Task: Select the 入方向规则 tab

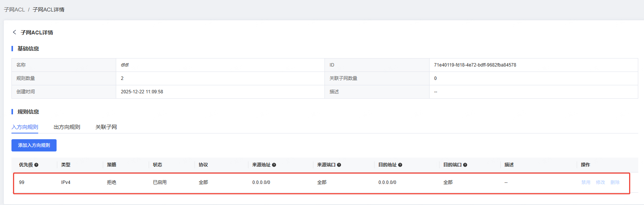Action: (25, 127)
